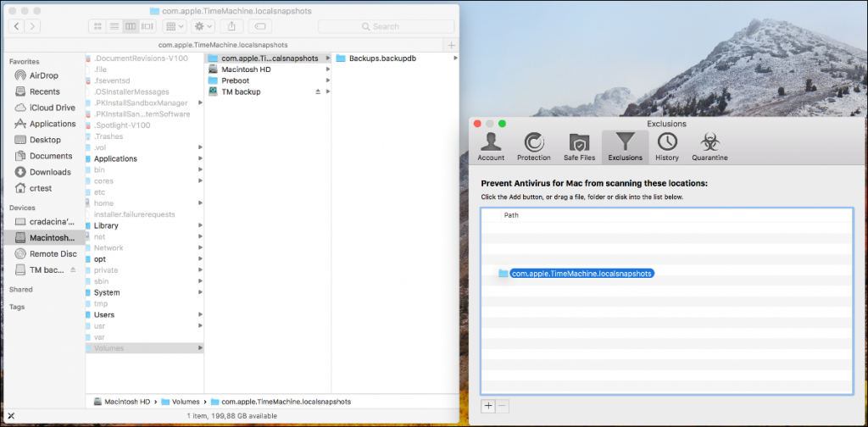Click the plus Add exclusion button

(x=488, y=406)
